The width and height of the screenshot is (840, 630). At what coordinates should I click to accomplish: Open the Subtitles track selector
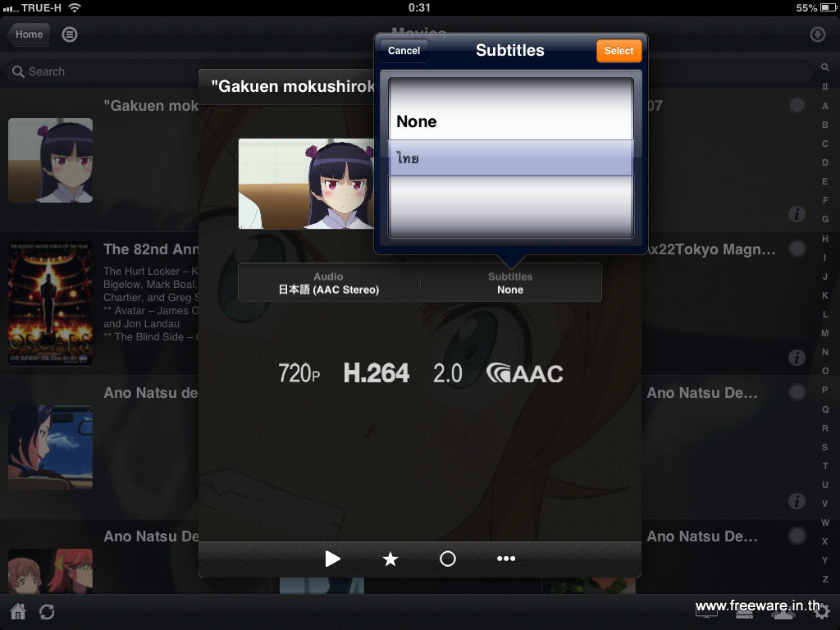coord(510,283)
